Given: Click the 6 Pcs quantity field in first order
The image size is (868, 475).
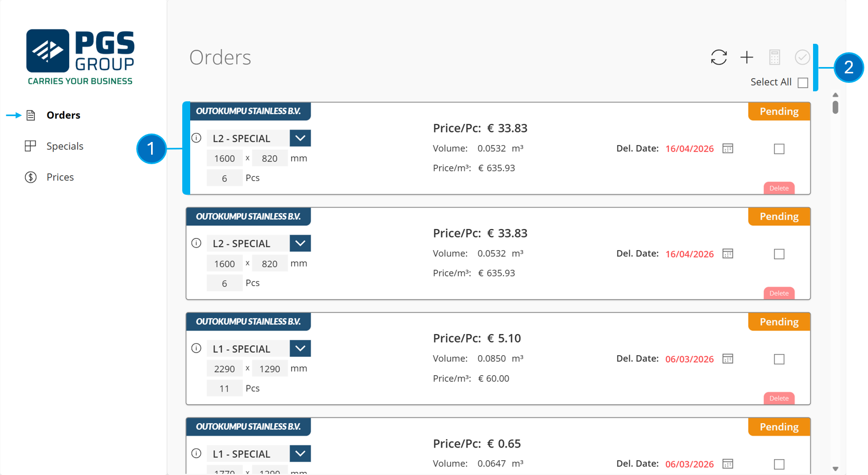Looking at the screenshot, I should click(225, 178).
